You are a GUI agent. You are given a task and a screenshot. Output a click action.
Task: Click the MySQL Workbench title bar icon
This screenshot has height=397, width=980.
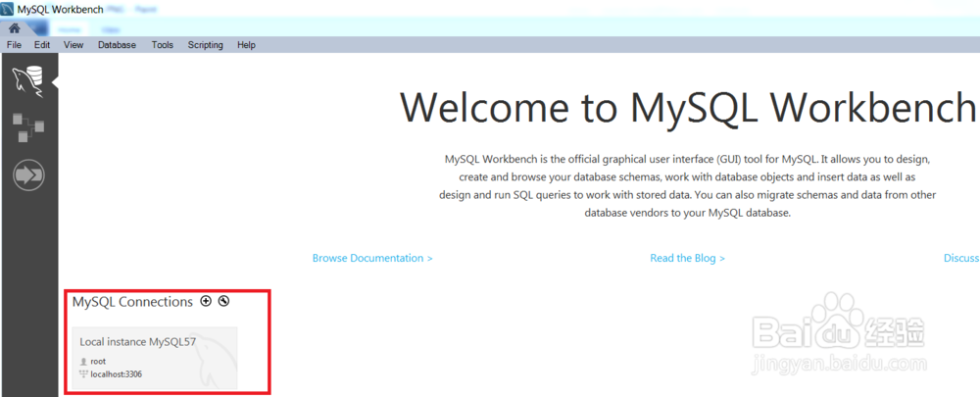8,10
